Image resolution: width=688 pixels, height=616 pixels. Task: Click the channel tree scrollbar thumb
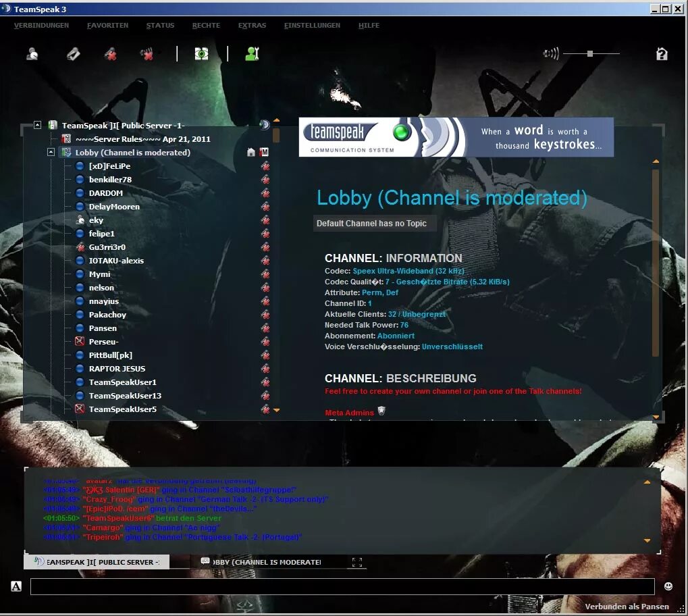click(x=276, y=135)
